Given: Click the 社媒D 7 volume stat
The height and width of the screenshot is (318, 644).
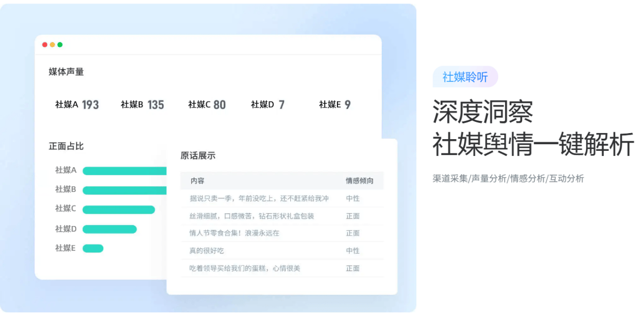Looking at the screenshot, I should click(268, 105).
